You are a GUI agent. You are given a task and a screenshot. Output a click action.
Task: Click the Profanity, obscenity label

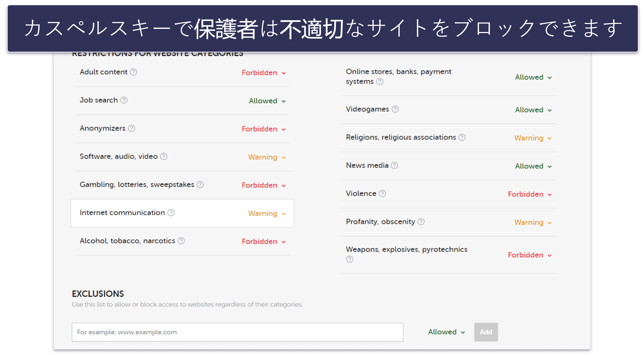tap(380, 222)
